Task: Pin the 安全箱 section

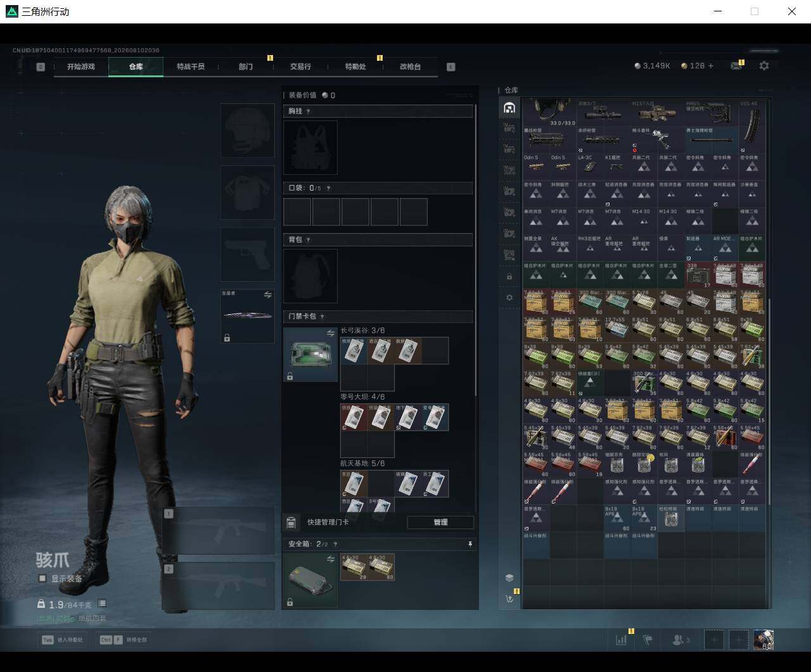Action: 469,544
